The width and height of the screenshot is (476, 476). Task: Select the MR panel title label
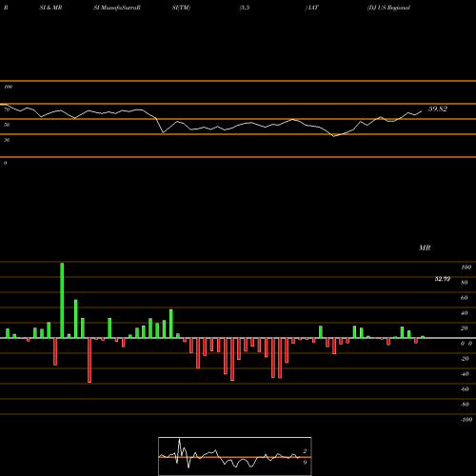click(x=425, y=248)
